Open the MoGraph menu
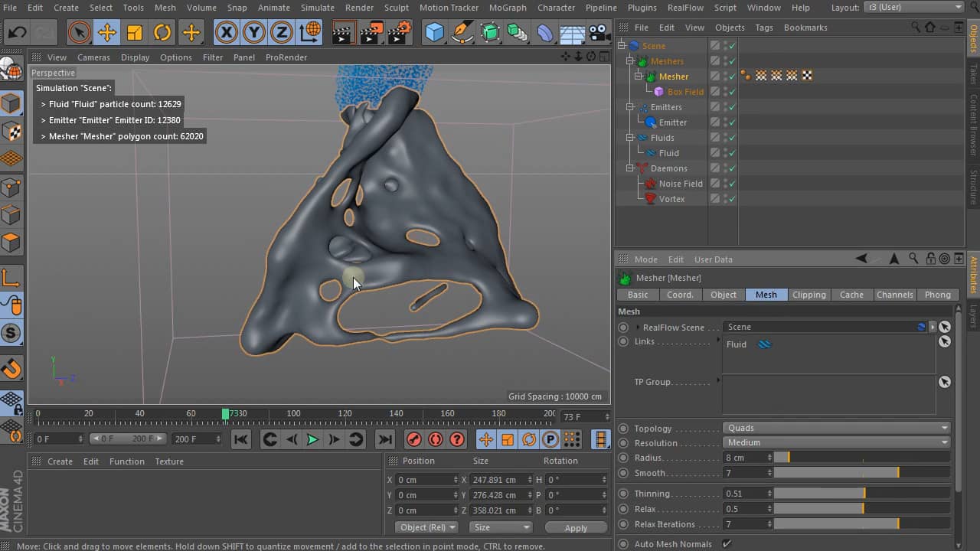 click(x=508, y=8)
